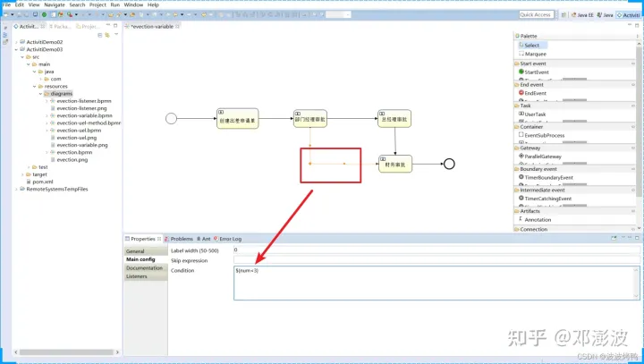The width and height of the screenshot is (644, 364).
Task: Select the EventSubProcess container tool
Action: (541, 135)
